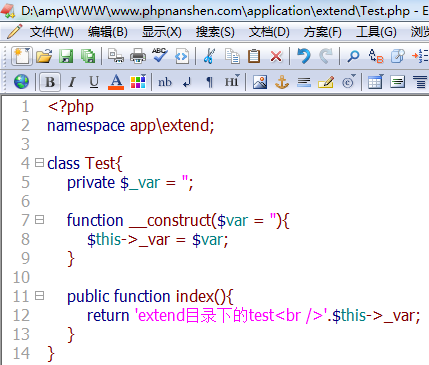This screenshot has width=429, height=365.
Task: Click the Print icon
Action: 138,56
